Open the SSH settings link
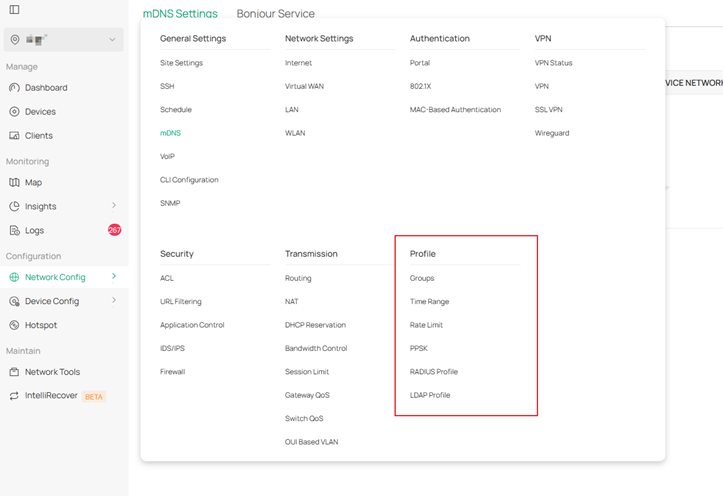Viewport: 723px width, 496px height. (167, 86)
